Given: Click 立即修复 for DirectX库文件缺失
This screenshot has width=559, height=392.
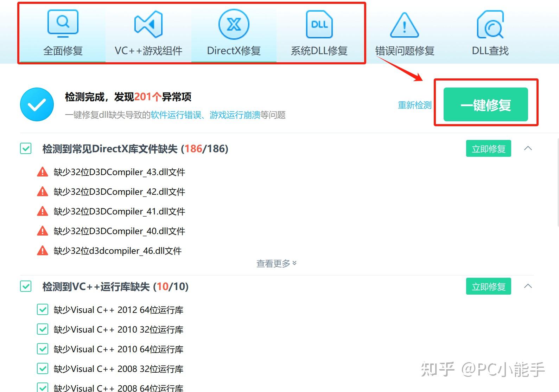Looking at the screenshot, I should (x=488, y=148).
